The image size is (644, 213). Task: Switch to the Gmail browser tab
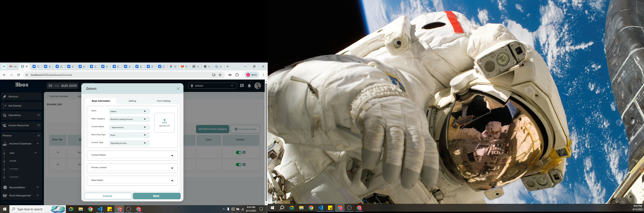tap(13, 66)
